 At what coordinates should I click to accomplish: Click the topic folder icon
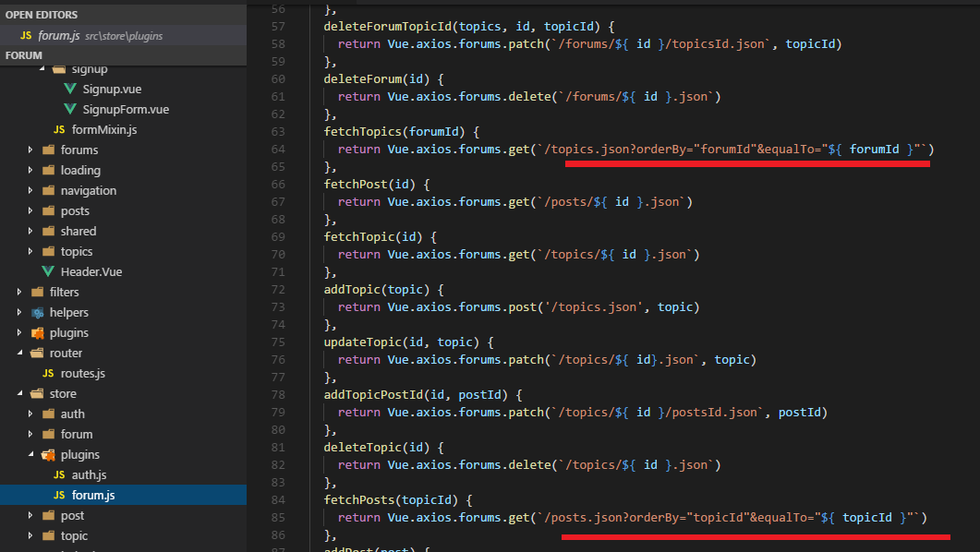click(x=48, y=535)
